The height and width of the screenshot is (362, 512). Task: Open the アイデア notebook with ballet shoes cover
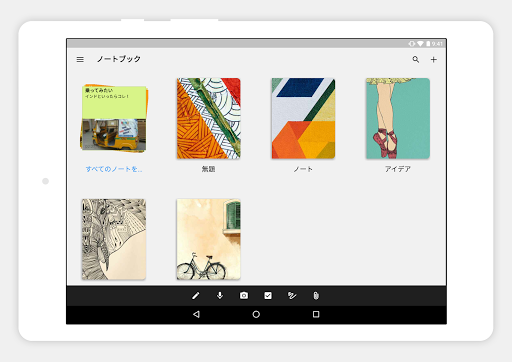(398, 118)
